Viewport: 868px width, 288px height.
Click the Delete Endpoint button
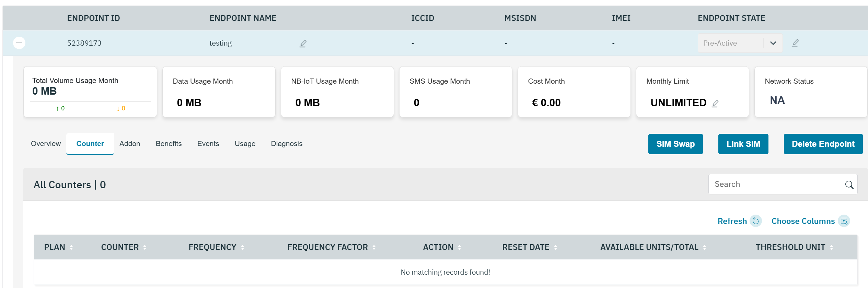coord(823,144)
